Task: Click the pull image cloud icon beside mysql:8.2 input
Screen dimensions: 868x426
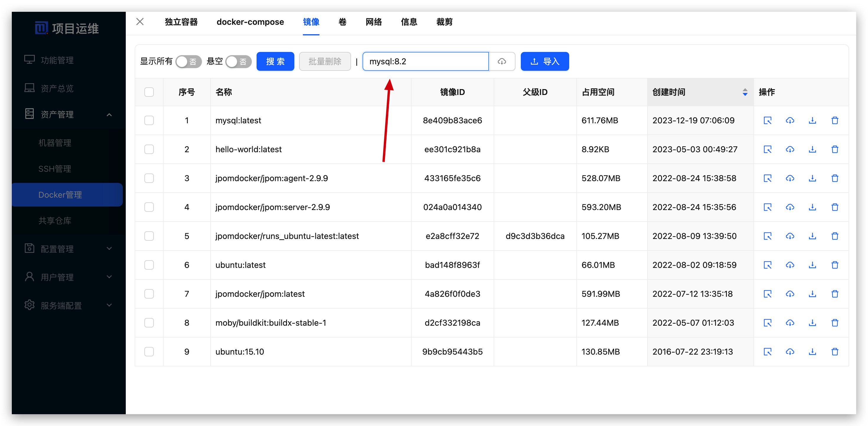Action: (502, 61)
